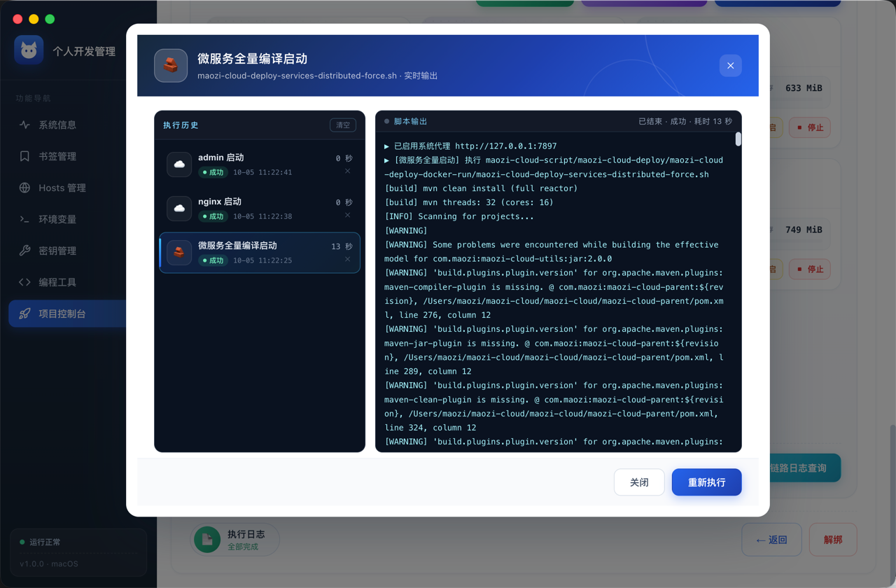Viewport: 896px width, 588px height.
Task: Open 系统信息 in the sidebar
Action: point(67,125)
